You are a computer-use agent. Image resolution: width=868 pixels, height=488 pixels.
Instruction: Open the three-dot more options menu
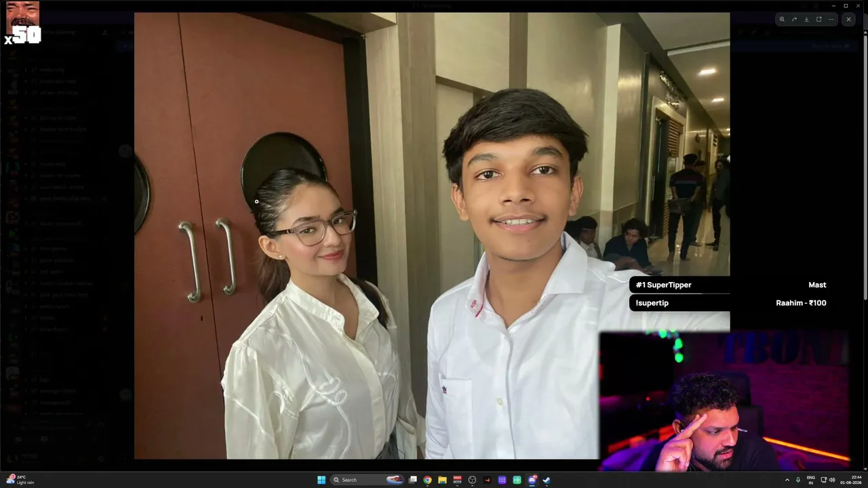click(x=831, y=20)
